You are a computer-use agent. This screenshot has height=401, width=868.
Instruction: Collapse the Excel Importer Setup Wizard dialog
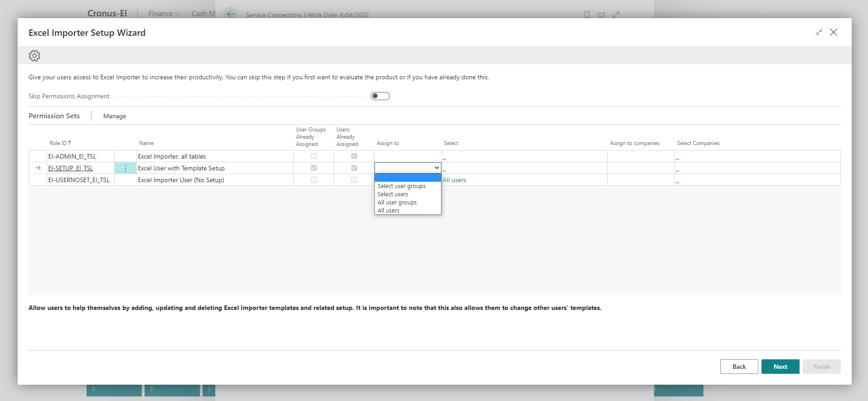(x=819, y=32)
